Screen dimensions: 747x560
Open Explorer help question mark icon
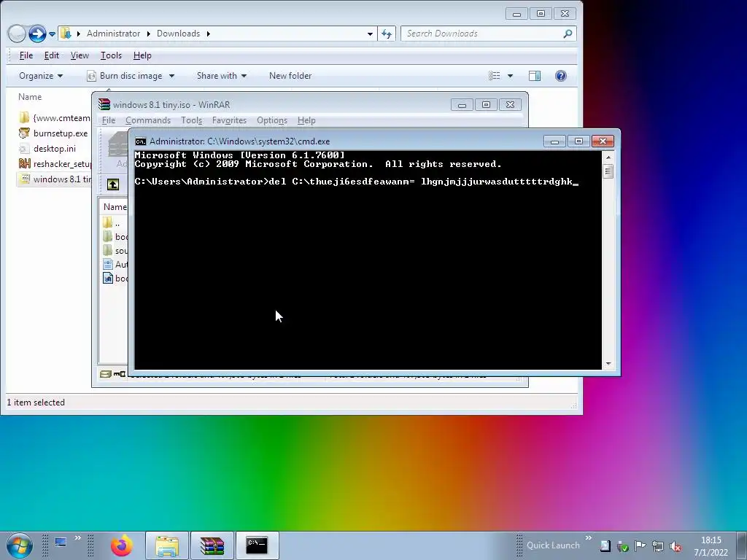click(561, 76)
